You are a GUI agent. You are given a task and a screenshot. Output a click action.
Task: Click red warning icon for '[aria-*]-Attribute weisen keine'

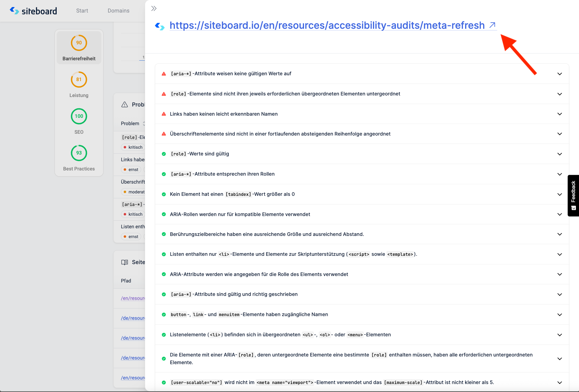[164, 74]
